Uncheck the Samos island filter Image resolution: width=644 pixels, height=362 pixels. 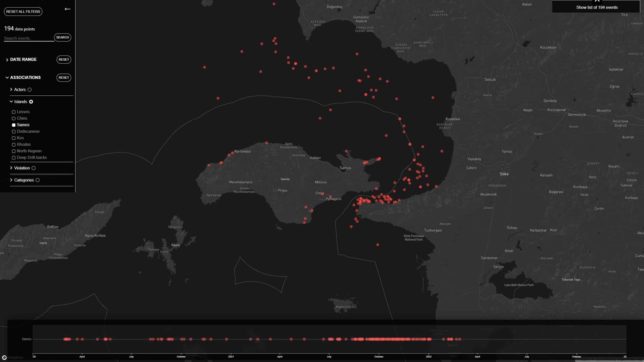tap(14, 125)
